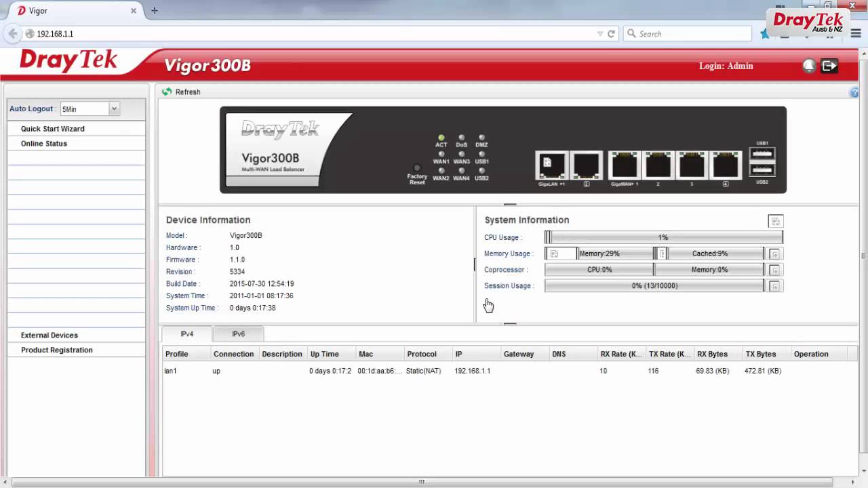
Task: Switch to the Vigor browser tab
Action: coord(76,11)
